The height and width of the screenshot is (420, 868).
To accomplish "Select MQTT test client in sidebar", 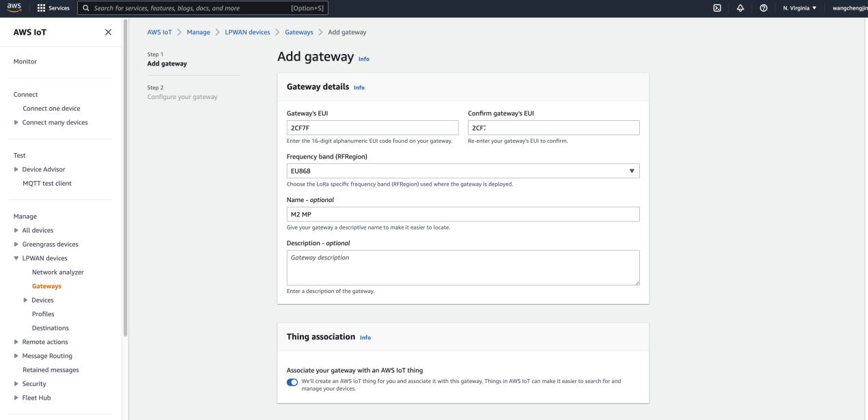I will coord(47,183).
